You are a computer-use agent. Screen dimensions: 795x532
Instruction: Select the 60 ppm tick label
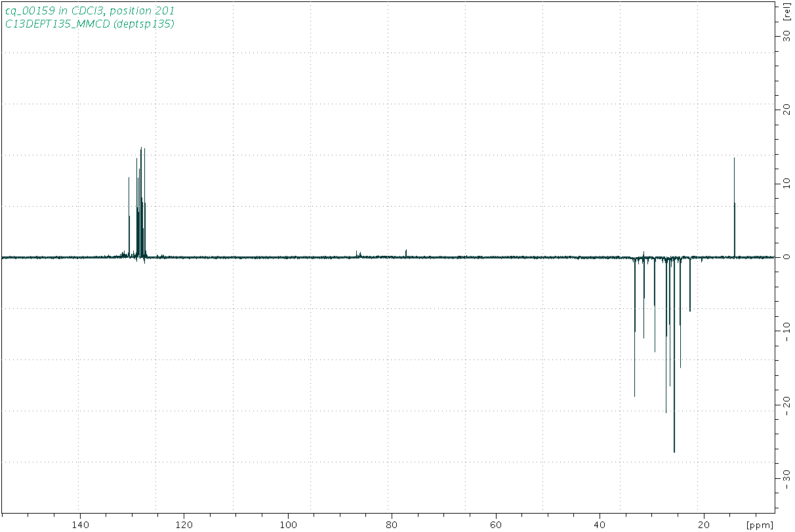(496, 525)
